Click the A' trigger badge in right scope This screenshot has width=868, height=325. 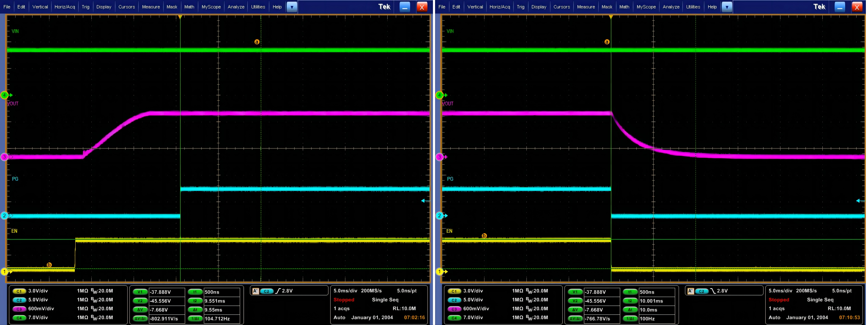pos(690,291)
